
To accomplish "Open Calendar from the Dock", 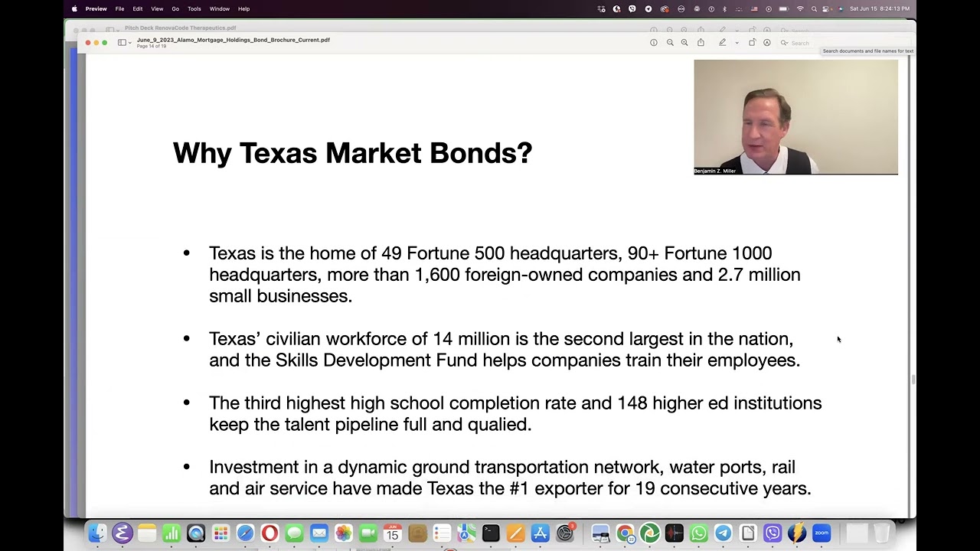I will [392, 533].
